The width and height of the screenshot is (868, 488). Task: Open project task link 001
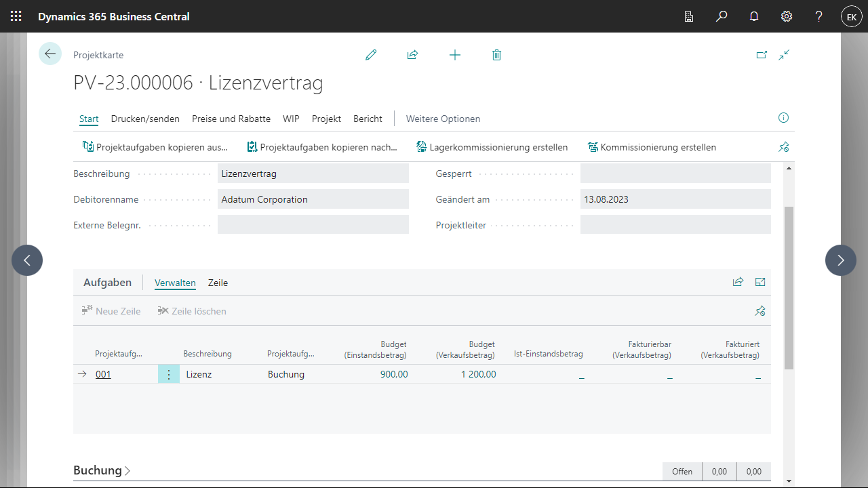pos(103,374)
